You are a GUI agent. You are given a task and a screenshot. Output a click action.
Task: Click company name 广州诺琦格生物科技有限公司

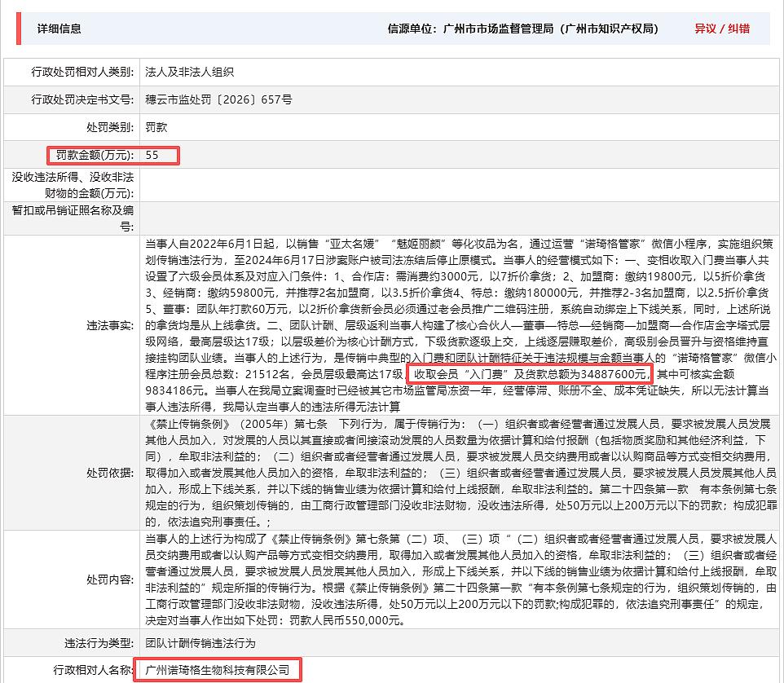218,670
